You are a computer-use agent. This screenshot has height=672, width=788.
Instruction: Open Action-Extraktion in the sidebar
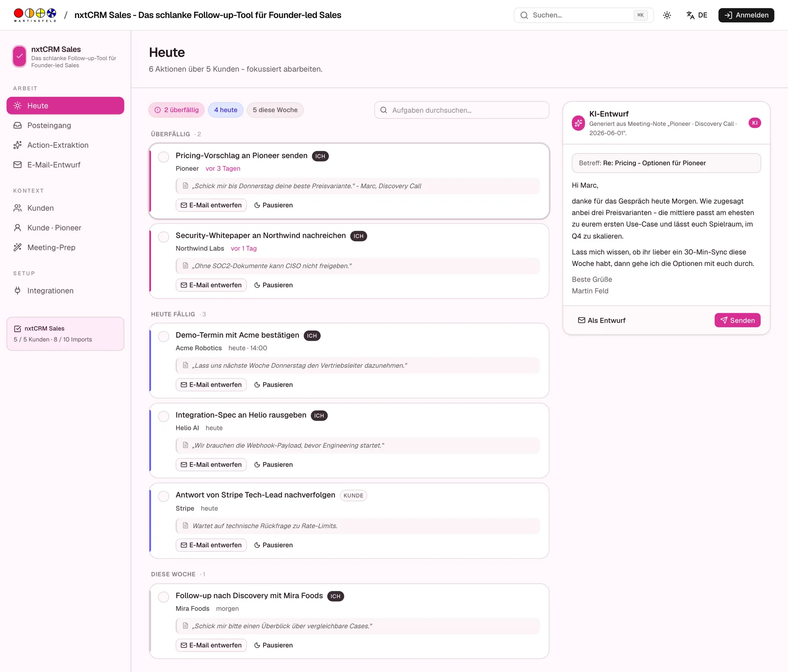click(65, 145)
